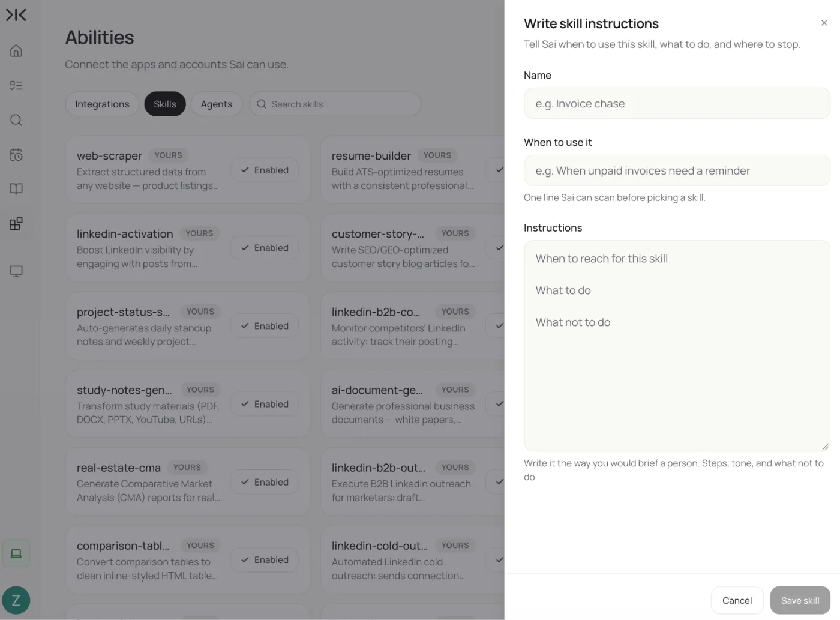Image resolution: width=840 pixels, height=620 pixels.
Task: Toggle Enabled for linkedin-activation skill
Action: [265, 248]
